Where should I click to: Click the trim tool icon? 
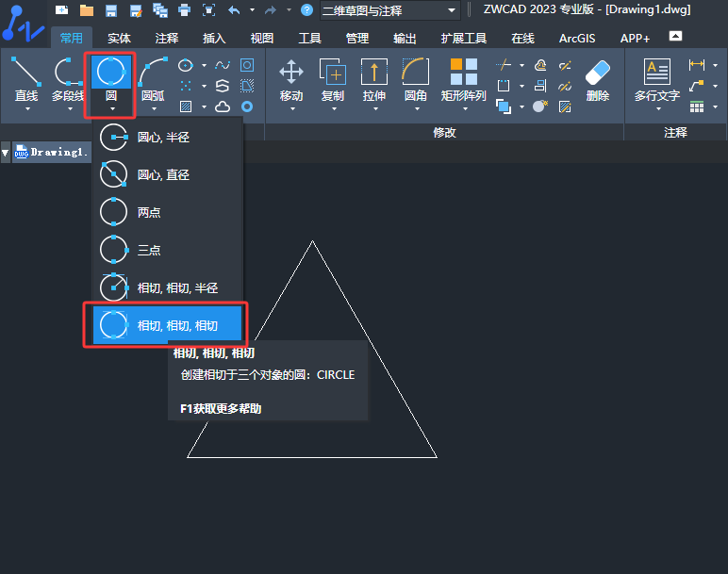[x=504, y=65]
